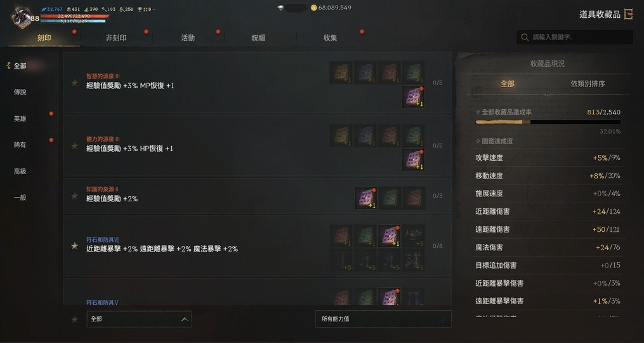
Task: Click the character portrait at level 88
Action: pyautogui.click(x=22, y=17)
